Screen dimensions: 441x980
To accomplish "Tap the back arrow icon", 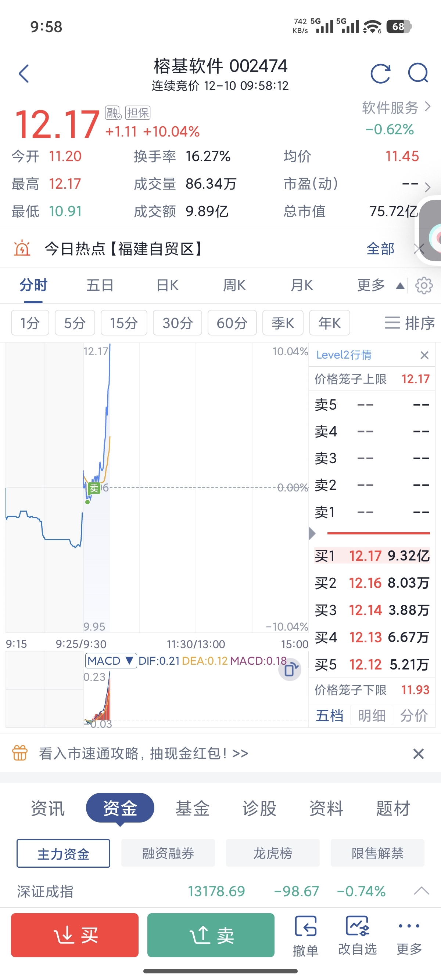I will point(24,73).
